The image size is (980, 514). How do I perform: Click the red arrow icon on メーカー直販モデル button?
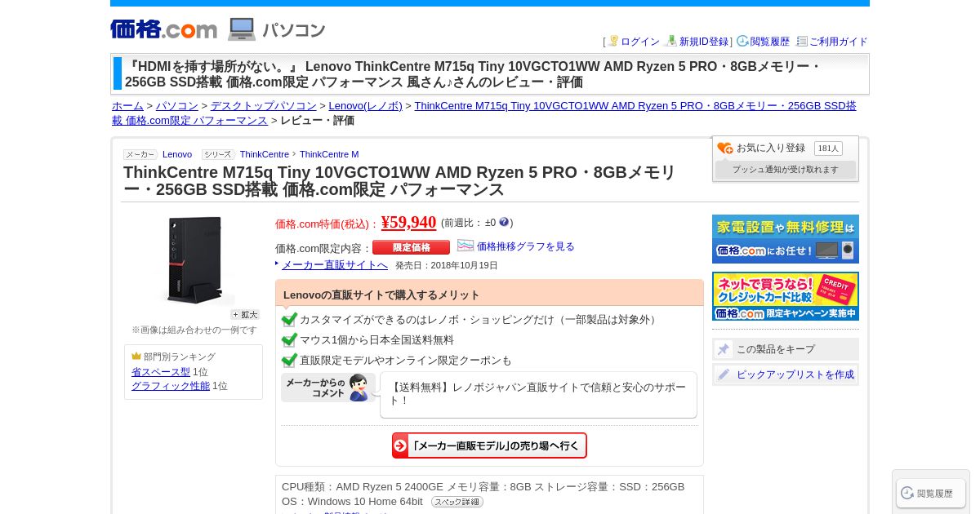click(401, 445)
